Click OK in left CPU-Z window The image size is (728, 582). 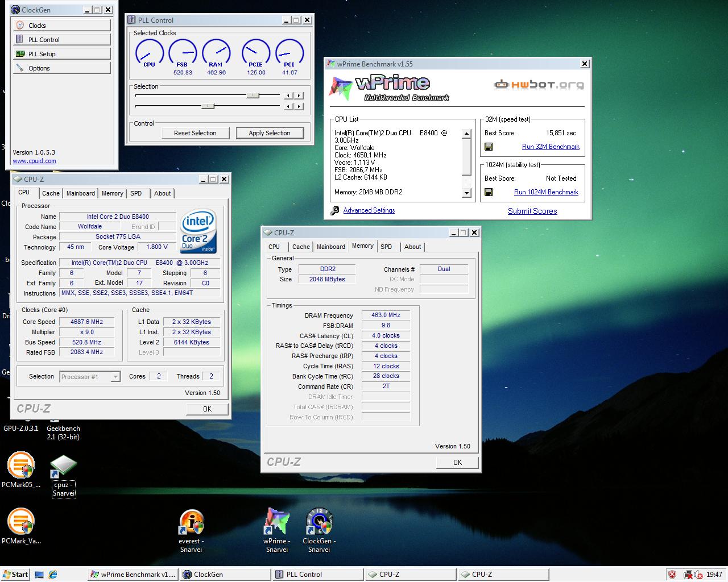click(207, 409)
